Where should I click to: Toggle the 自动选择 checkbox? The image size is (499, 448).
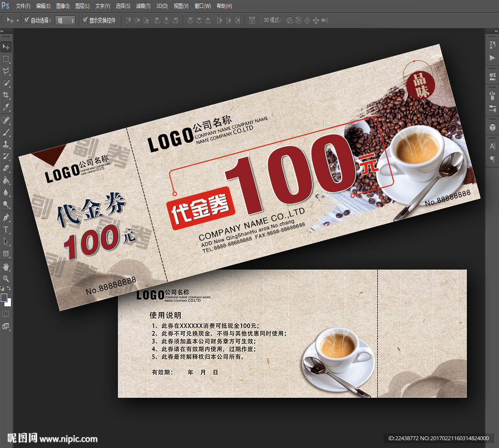[x=27, y=20]
